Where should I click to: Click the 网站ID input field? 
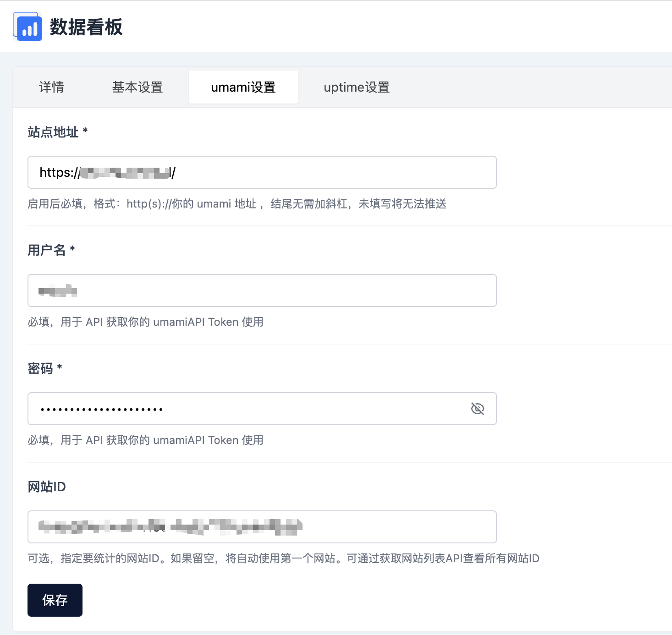390,527
